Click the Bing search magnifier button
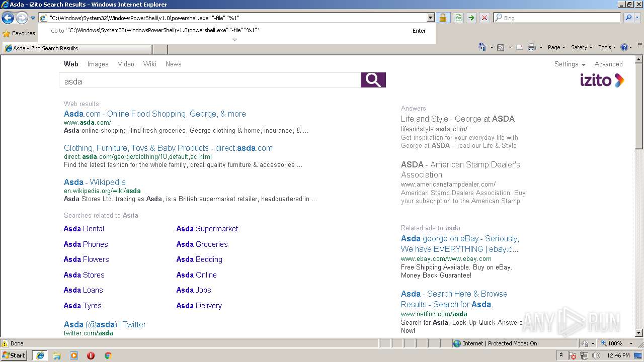The height and width of the screenshot is (362, 644). click(x=628, y=18)
